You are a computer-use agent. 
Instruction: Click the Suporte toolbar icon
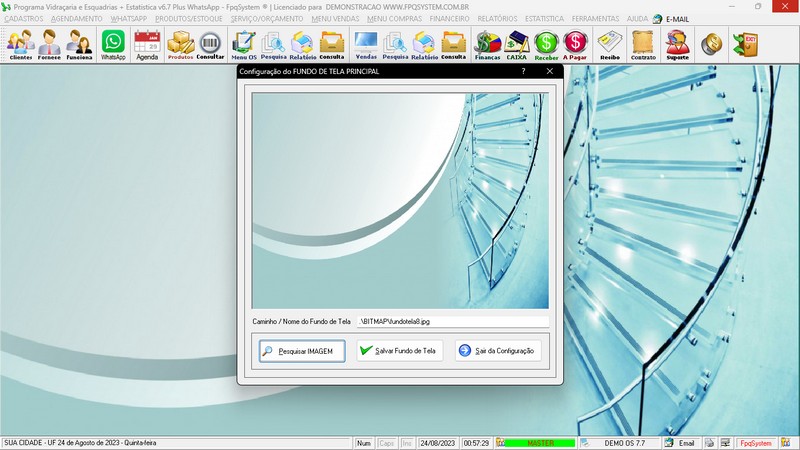677,45
